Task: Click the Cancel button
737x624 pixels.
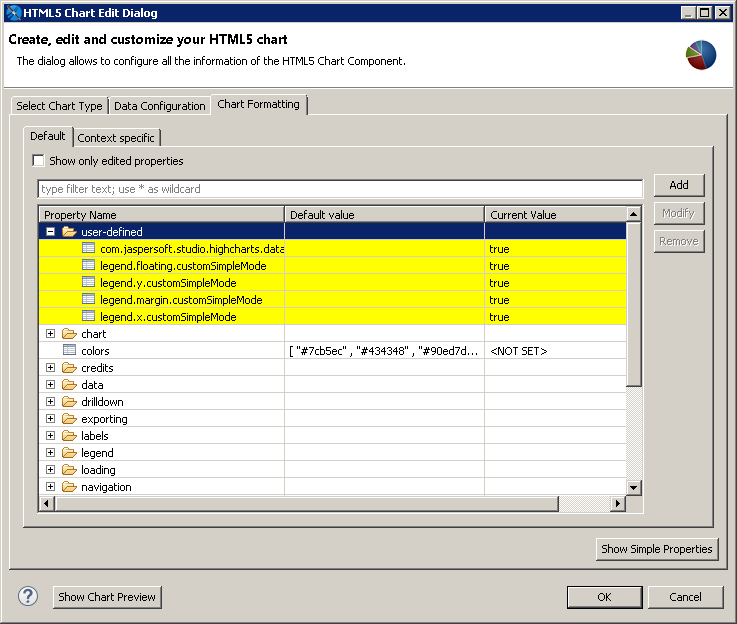Action: tap(685, 597)
